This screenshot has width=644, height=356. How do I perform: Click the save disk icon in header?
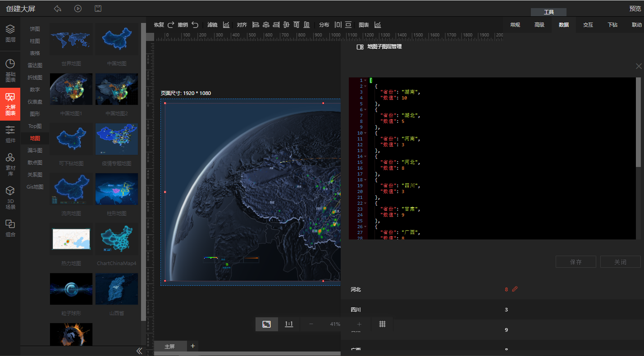point(98,9)
